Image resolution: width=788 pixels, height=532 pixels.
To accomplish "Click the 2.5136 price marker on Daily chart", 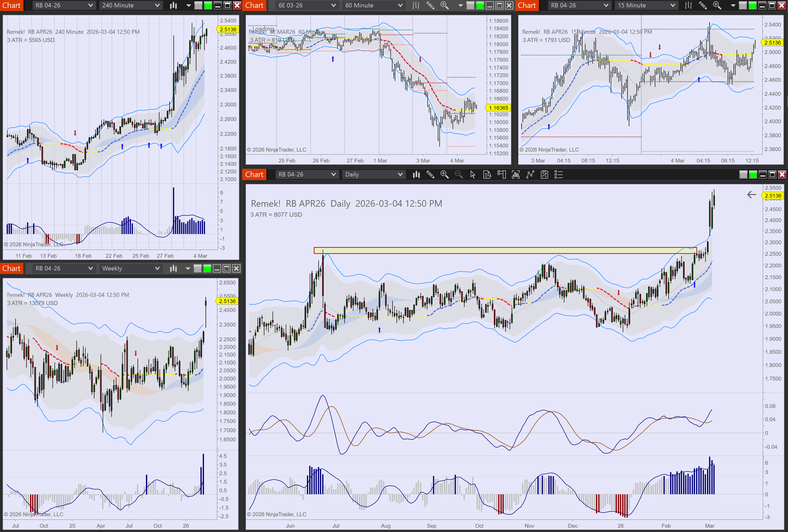I will coord(773,196).
